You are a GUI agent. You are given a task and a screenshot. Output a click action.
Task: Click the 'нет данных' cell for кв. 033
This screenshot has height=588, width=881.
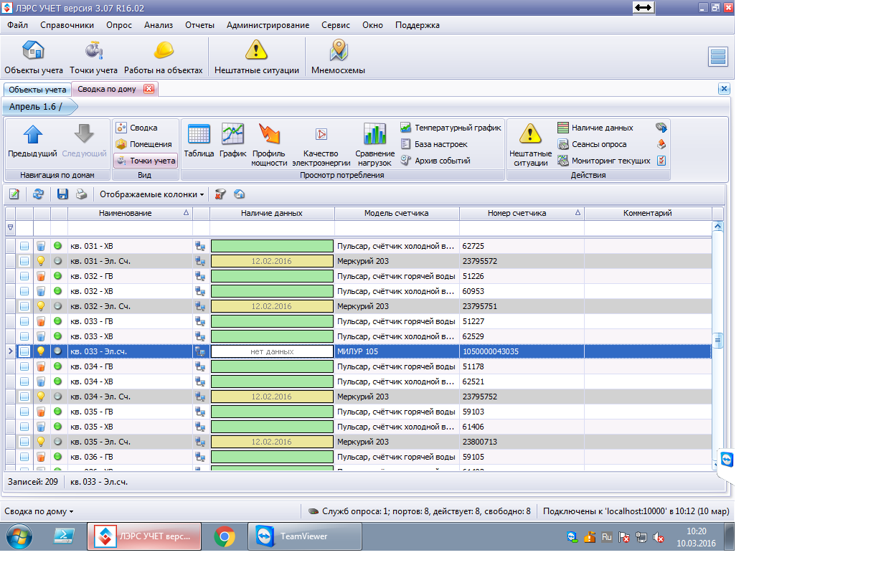click(x=272, y=351)
